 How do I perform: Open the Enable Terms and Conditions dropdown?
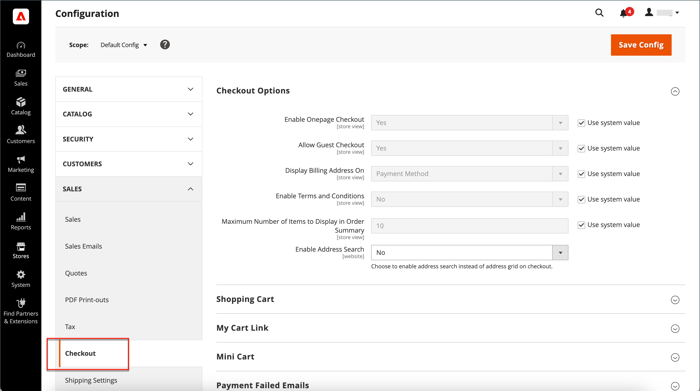click(x=470, y=199)
